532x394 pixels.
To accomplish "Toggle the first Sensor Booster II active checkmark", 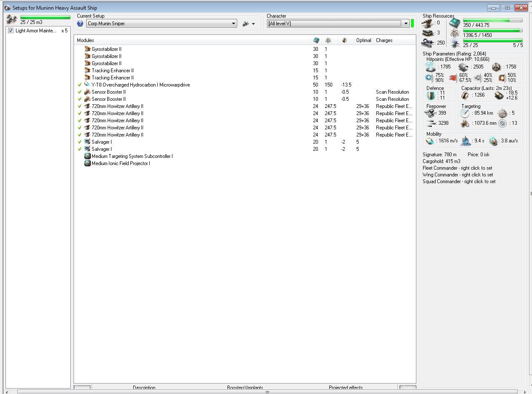I will tap(79, 92).
